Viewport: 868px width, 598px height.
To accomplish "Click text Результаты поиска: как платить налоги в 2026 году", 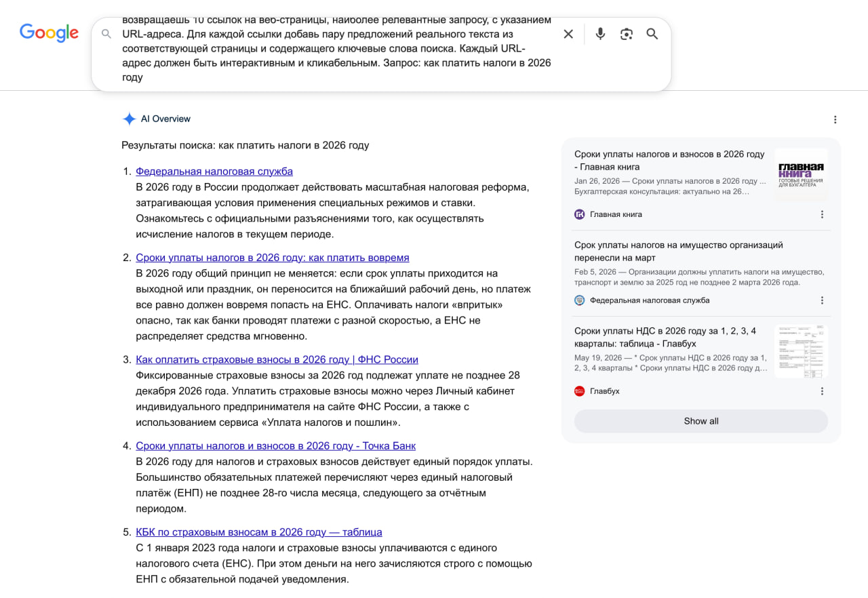I will pyautogui.click(x=245, y=145).
